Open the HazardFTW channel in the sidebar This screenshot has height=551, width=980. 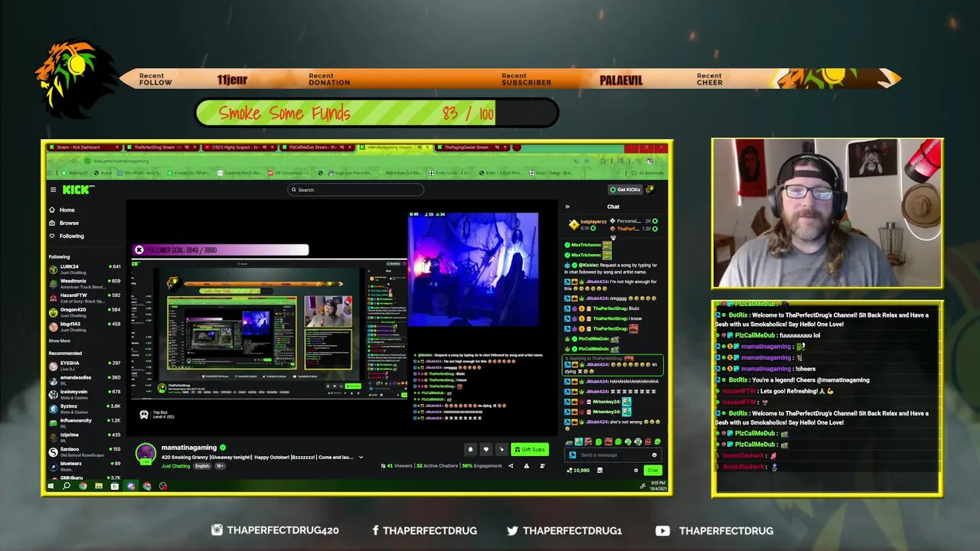click(x=85, y=298)
